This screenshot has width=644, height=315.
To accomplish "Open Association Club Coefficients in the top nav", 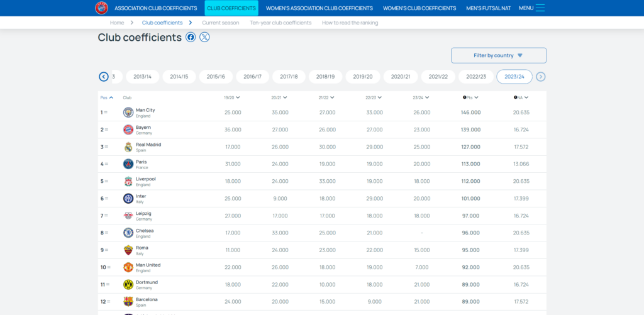I will (x=156, y=8).
